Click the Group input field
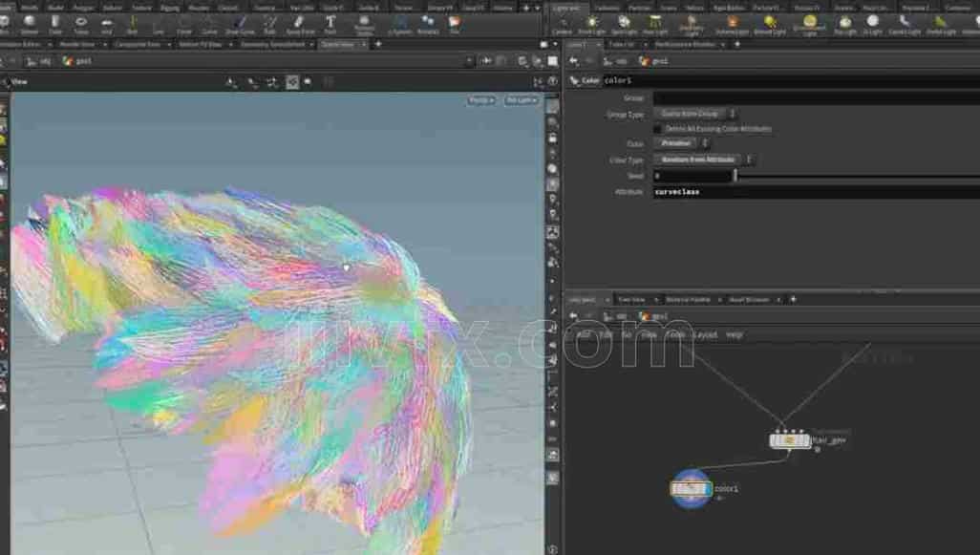 point(817,97)
